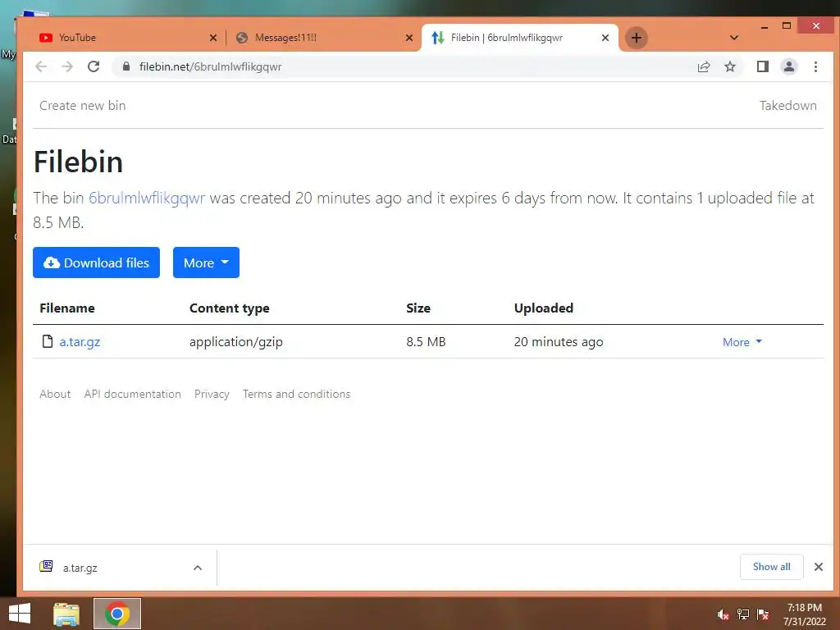Expand the More menu in a.tar.gz row

click(x=742, y=342)
